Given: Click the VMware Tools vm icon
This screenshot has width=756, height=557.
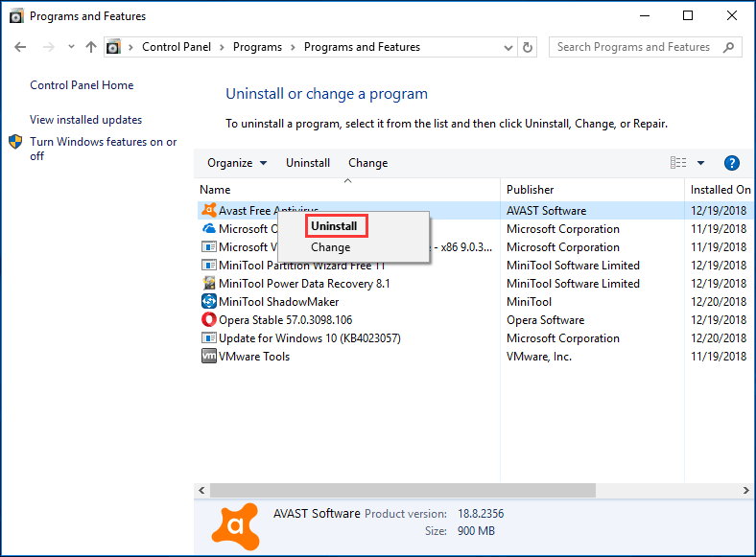Looking at the screenshot, I should (209, 356).
